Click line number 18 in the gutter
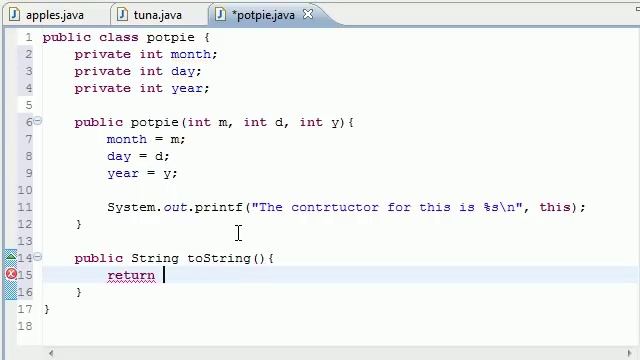 (24, 326)
